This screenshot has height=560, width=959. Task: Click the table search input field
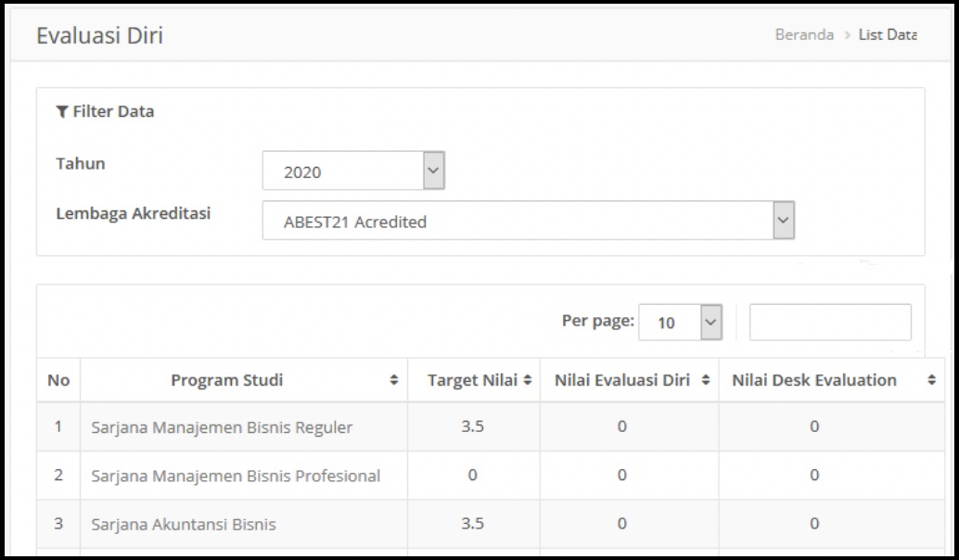[x=830, y=322]
